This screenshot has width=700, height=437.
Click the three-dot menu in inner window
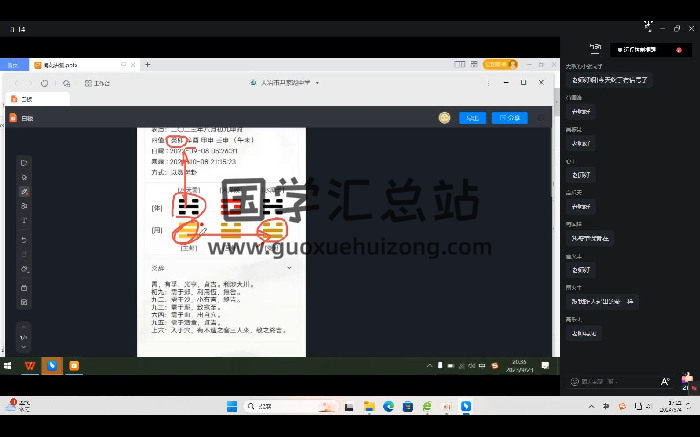(488, 83)
